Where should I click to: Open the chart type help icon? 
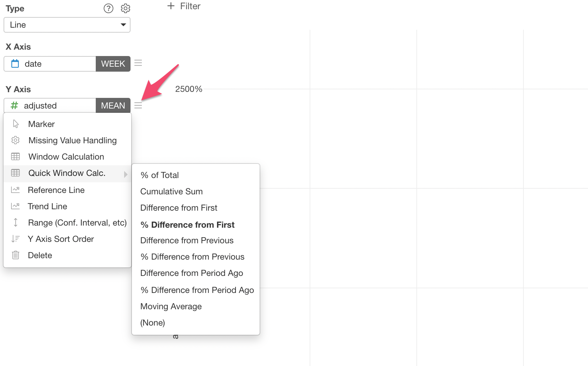point(109,8)
